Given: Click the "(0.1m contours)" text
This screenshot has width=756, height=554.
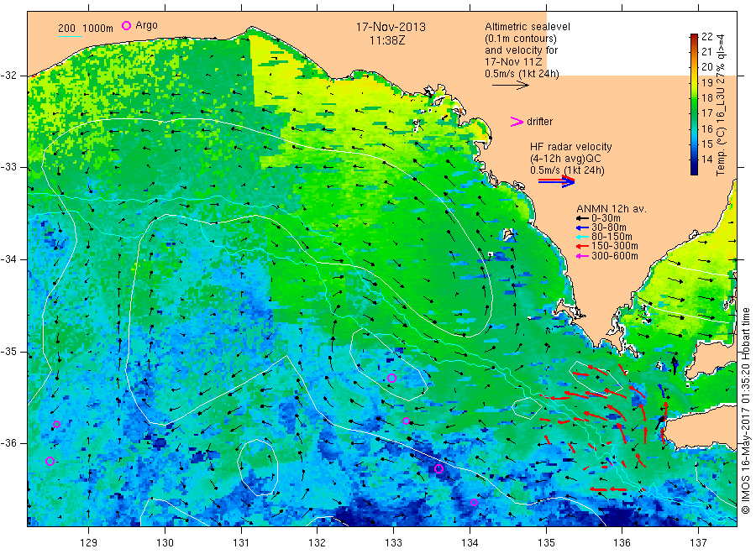Looking at the screenshot, I should [x=520, y=39].
